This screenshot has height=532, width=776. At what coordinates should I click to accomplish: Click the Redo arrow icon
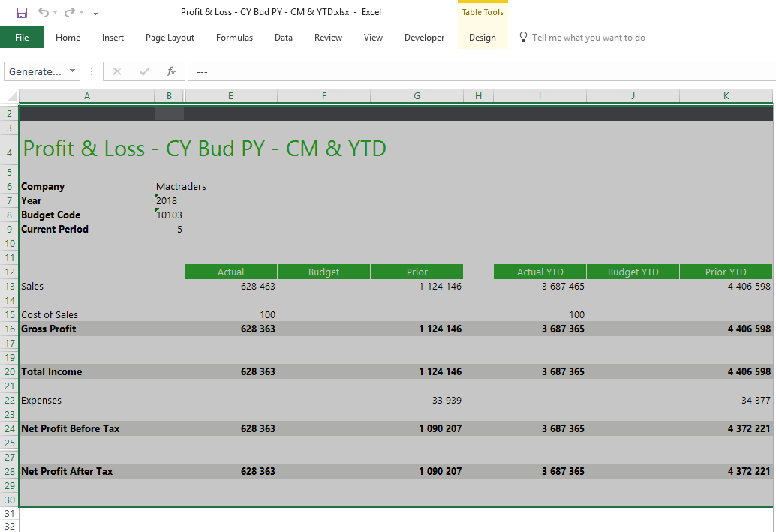pyautogui.click(x=69, y=12)
